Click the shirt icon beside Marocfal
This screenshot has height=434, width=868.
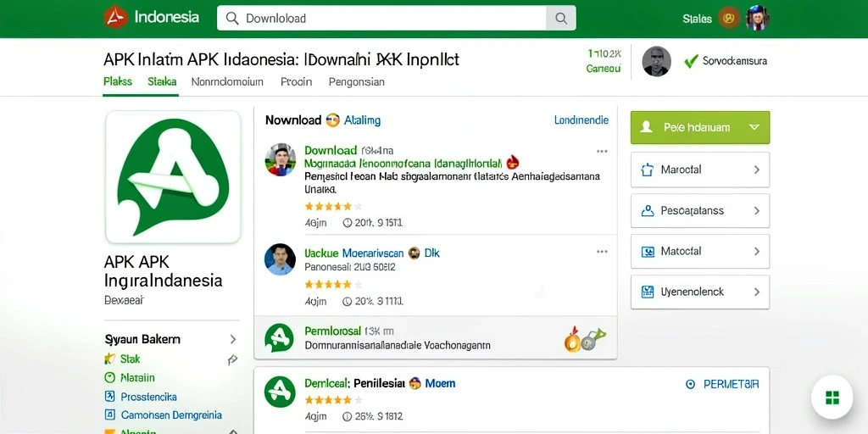pos(647,170)
